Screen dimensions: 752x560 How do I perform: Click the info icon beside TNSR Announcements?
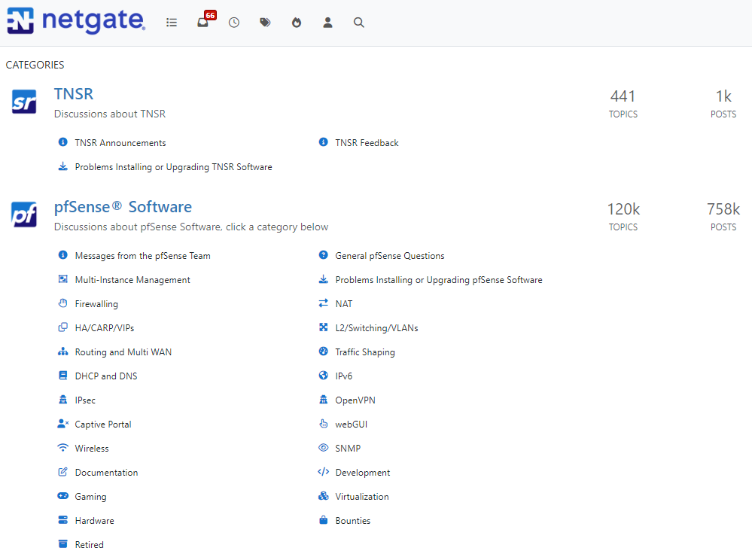(62, 142)
